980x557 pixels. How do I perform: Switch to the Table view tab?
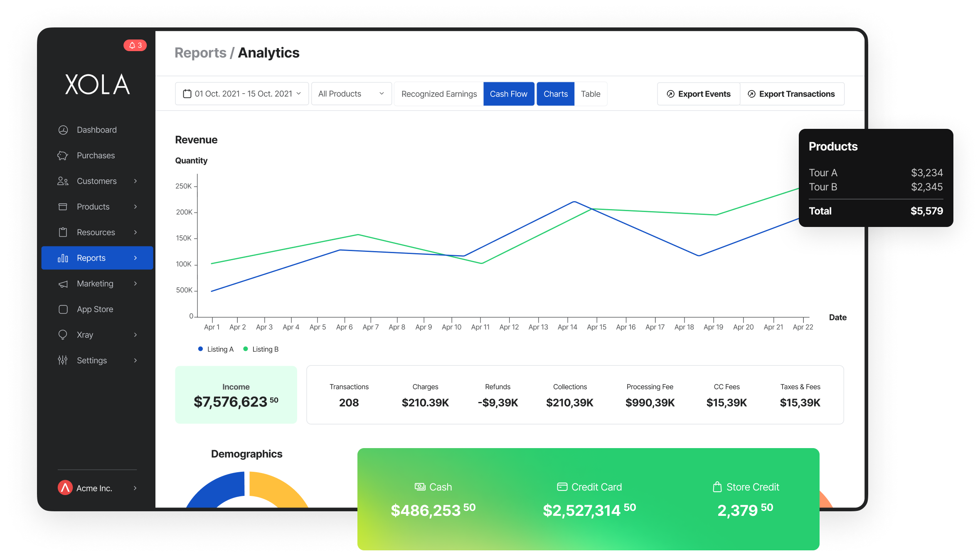[591, 94]
